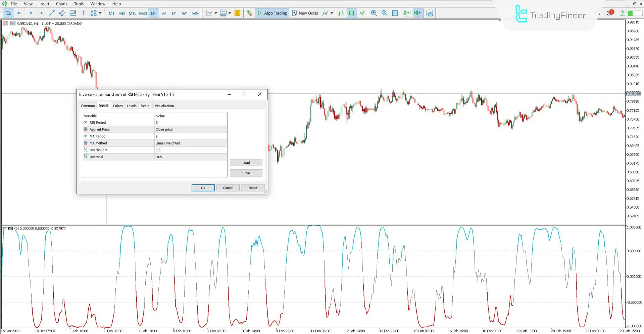Select the Trendline drawing tool
The image size is (644, 334).
tap(52, 13)
